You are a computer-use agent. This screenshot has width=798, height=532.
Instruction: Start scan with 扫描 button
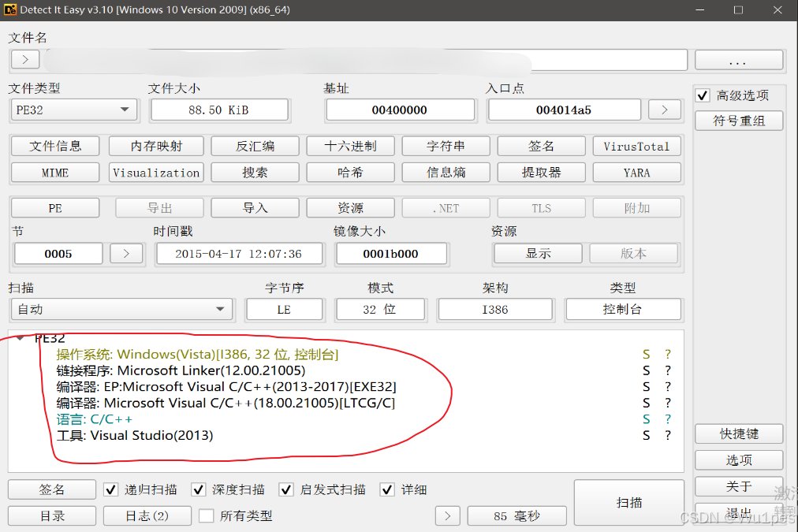pyautogui.click(x=629, y=503)
